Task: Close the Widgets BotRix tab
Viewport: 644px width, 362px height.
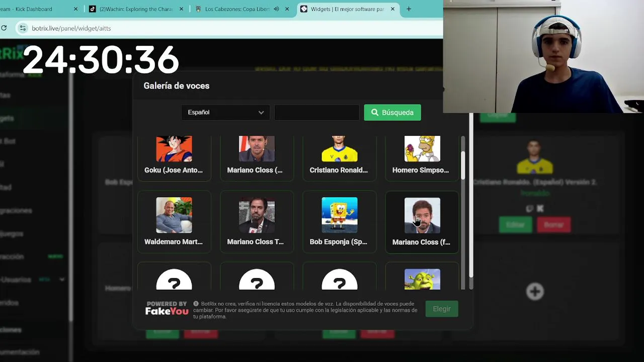Action: point(392,9)
